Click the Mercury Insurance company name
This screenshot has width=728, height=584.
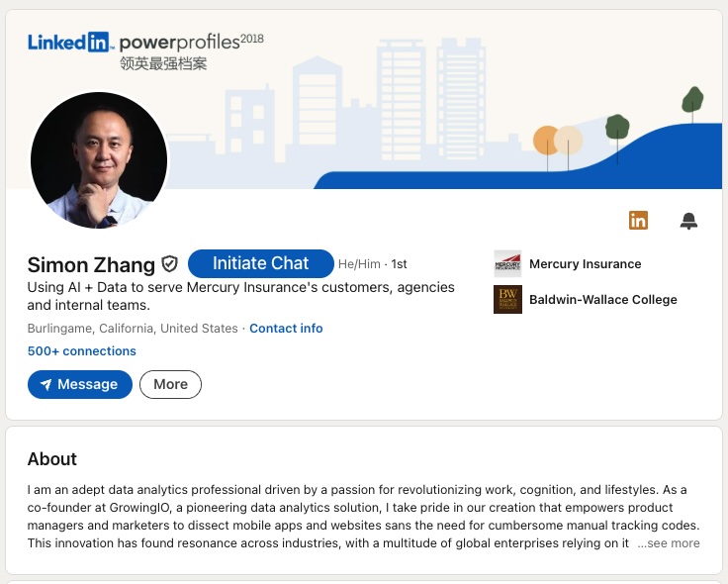[585, 264]
